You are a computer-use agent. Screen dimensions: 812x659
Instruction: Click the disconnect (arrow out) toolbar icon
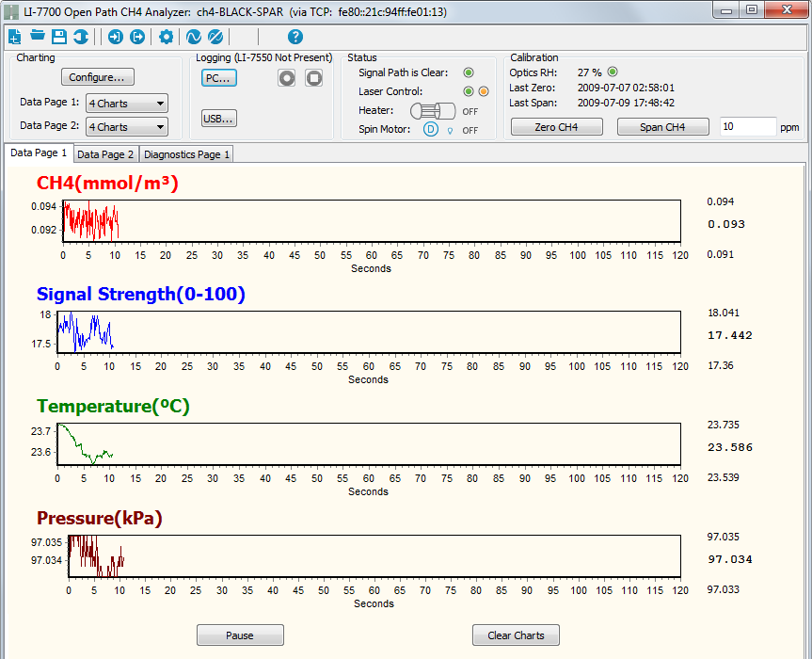click(137, 37)
